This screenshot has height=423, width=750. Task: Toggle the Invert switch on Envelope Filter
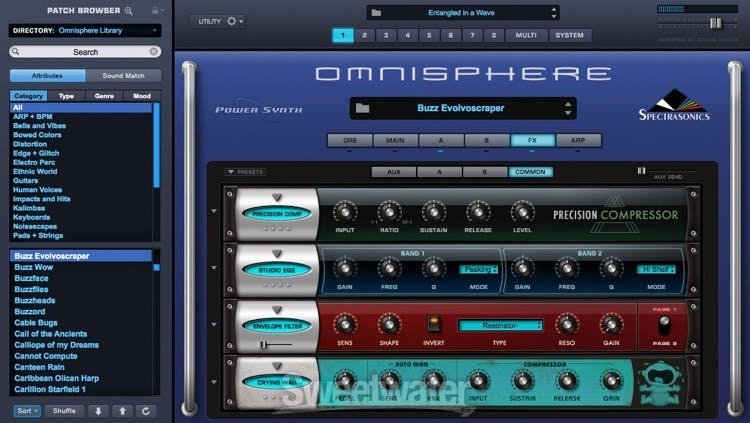point(434,324)
